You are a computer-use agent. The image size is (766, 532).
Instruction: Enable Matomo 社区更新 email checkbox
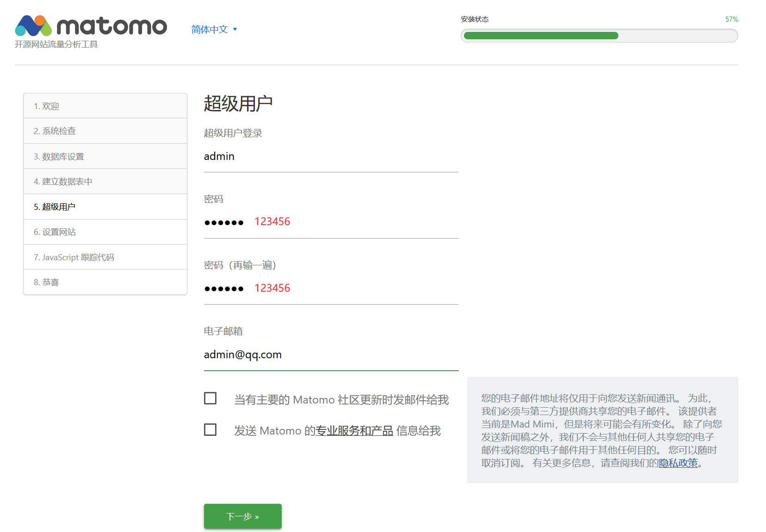click(x=210, y=398)
